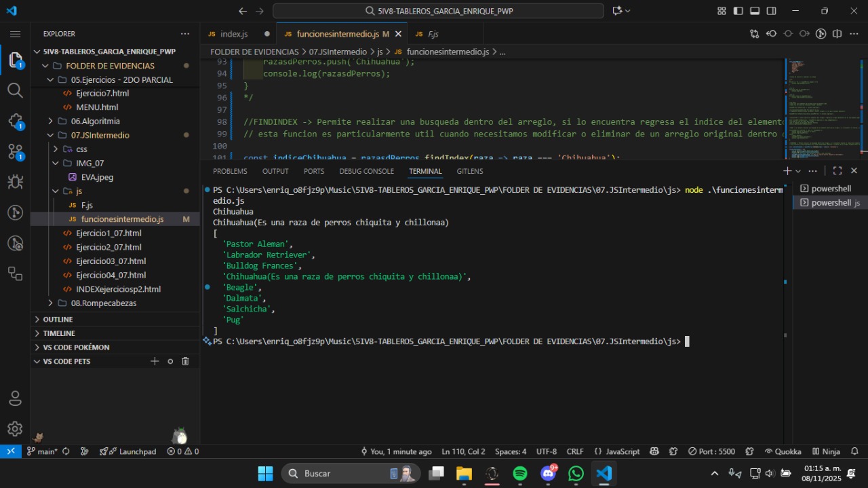Image resolution: width=868 pixels, height=488 pixels.
Task: Split the editor with the split icon
Action: point(837,33)
